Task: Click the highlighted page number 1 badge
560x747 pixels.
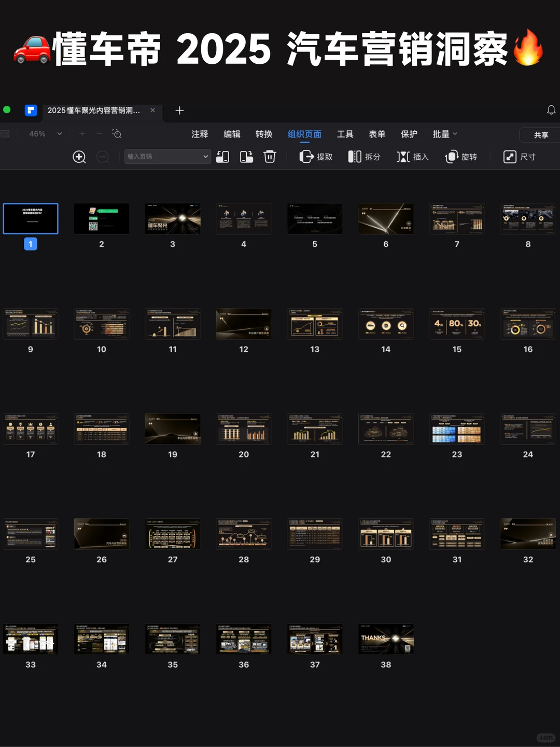Action: click(31, 244)
